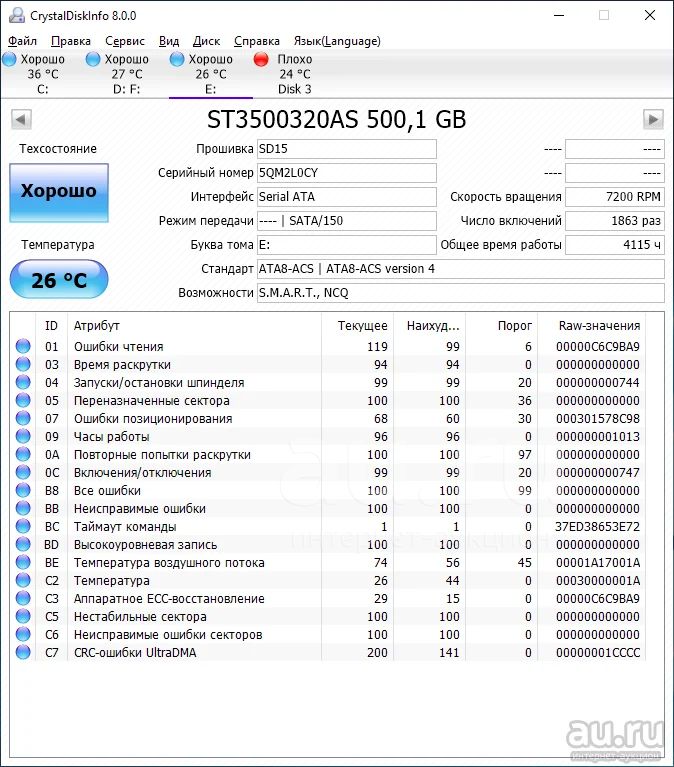Click status dot for Высокоуровневая запись
674x767 pixels.
(x=23, y=544)
